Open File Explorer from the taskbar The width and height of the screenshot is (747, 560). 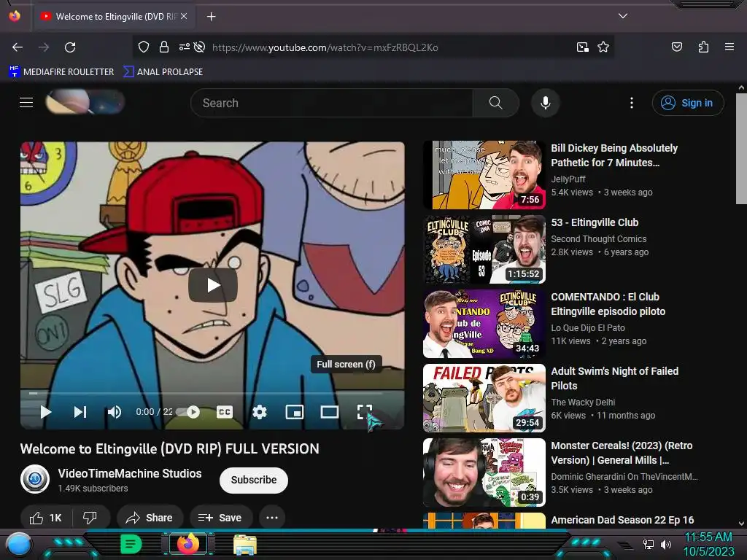pyautogui.click(x=245, y=544)
